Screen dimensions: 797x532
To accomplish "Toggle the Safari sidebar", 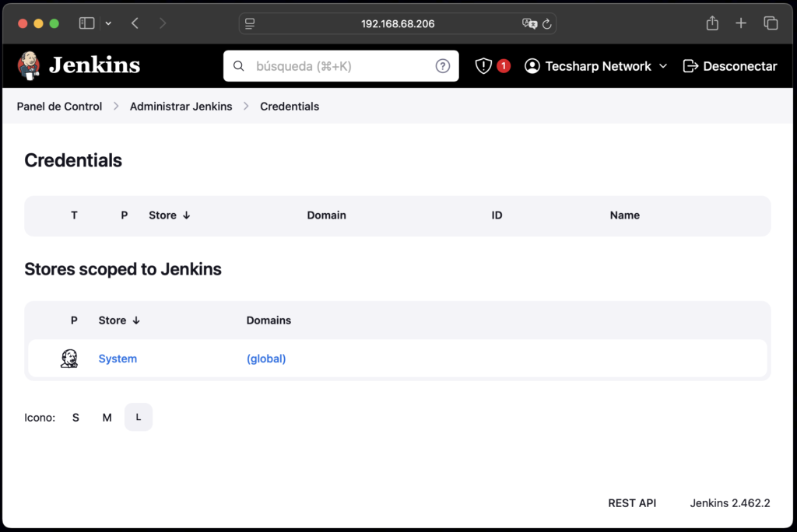I will pyautogui.click(x=87, y=23).
